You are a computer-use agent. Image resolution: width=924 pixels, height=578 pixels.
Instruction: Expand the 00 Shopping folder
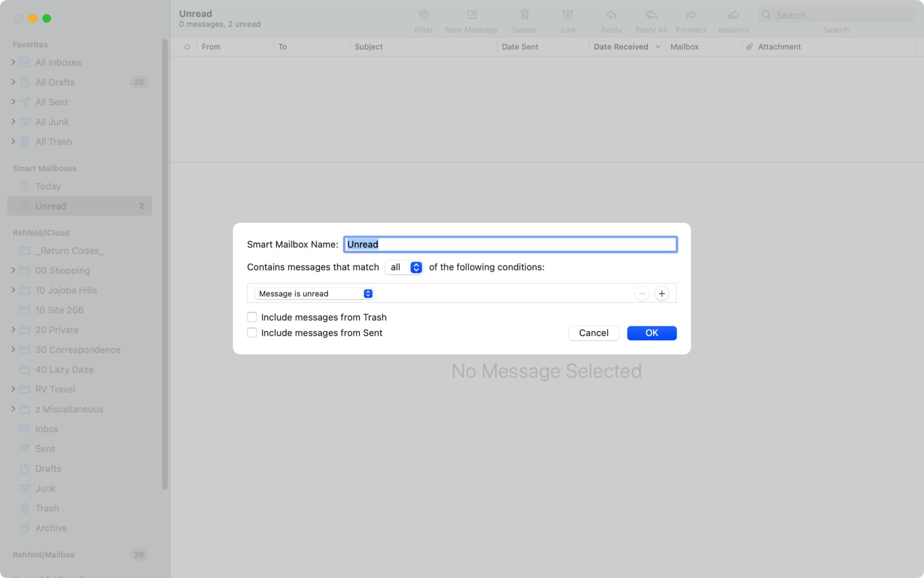pyautogui.click(x=13, y=271)
